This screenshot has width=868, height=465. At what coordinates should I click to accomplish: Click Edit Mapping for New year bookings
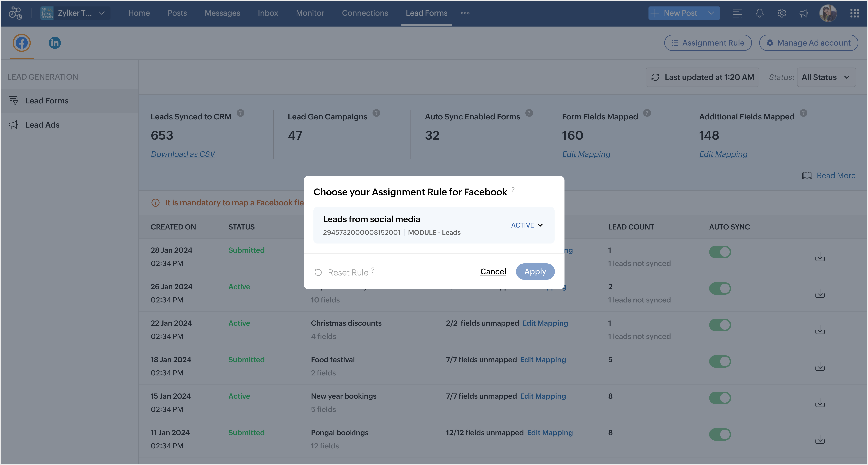543,396
